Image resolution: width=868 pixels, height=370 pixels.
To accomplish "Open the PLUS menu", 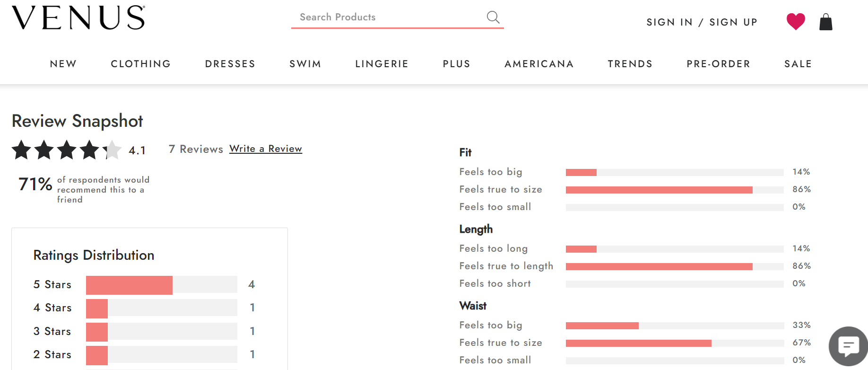I will 457,64.
